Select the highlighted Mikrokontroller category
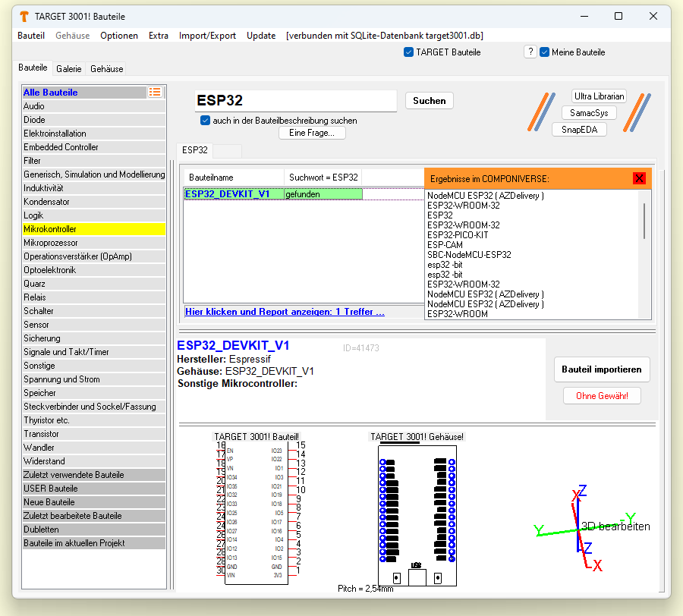 93,229
